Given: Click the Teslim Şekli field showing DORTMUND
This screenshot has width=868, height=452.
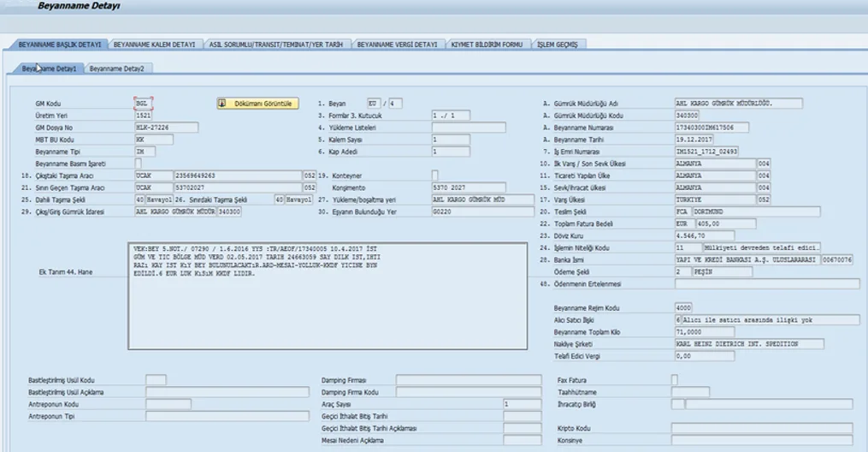Looking at the screenshot, I should tap(756, 211).
